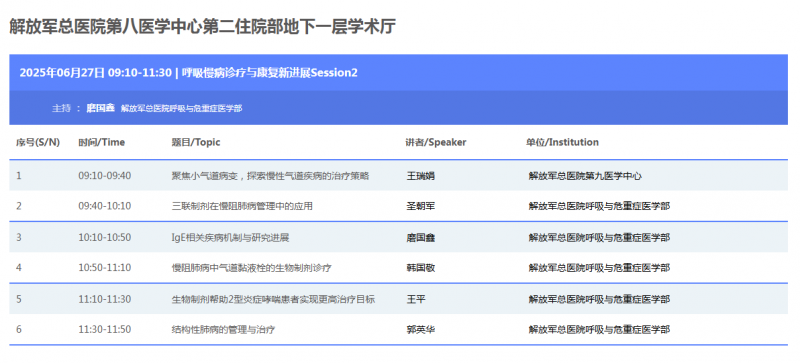Click the institution cell in the 郭英华 row

coord(599,329)
